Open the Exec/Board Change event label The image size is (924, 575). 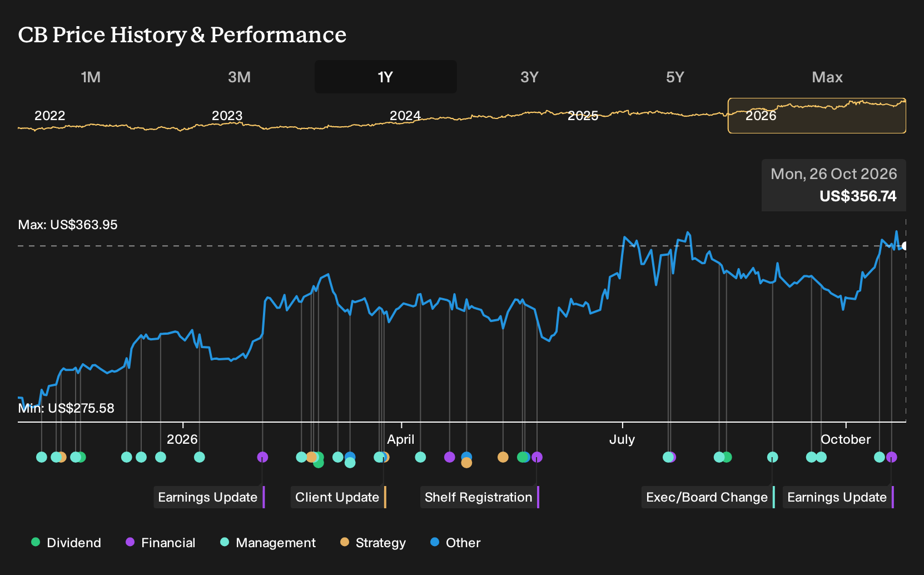pos(708,497)
